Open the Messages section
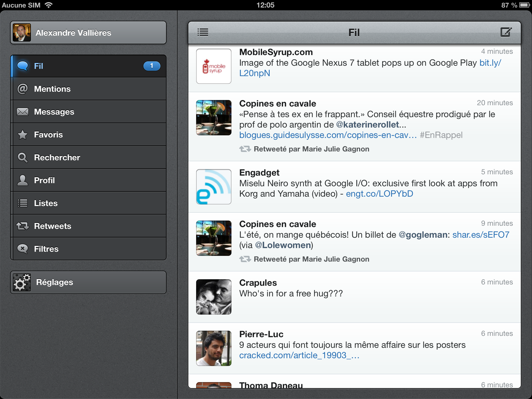The image size is (532, 399). pyautogui.click(x=88, y=112)
